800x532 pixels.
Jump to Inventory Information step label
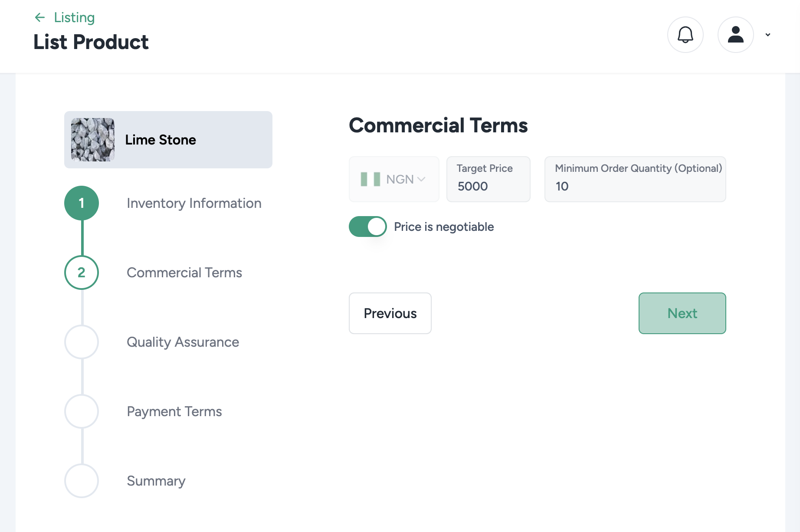(194, 203)
